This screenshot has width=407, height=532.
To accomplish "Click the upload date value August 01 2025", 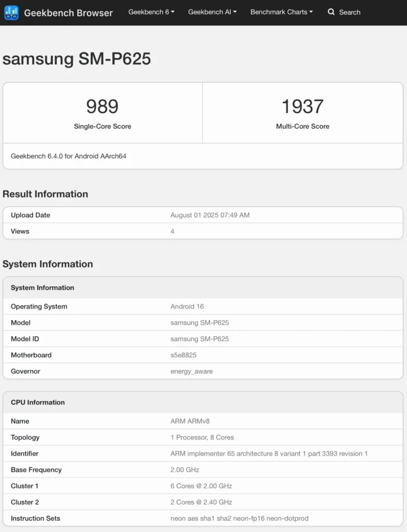I will click(210, 215).
